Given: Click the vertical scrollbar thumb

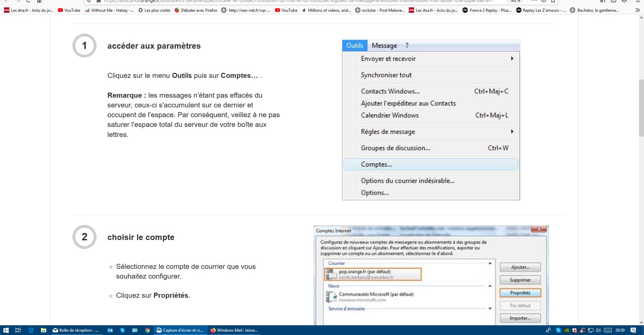Looking at the screenshot, I should coord(641,107).
